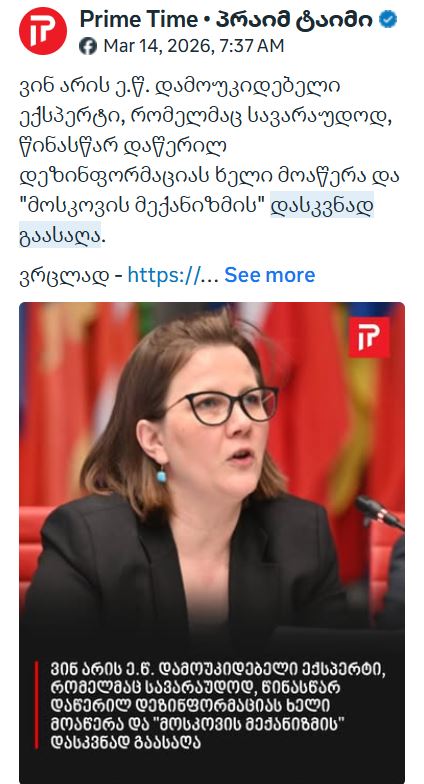Click the blue verified badge
424x784 pixels.
[x=388, y=20]
